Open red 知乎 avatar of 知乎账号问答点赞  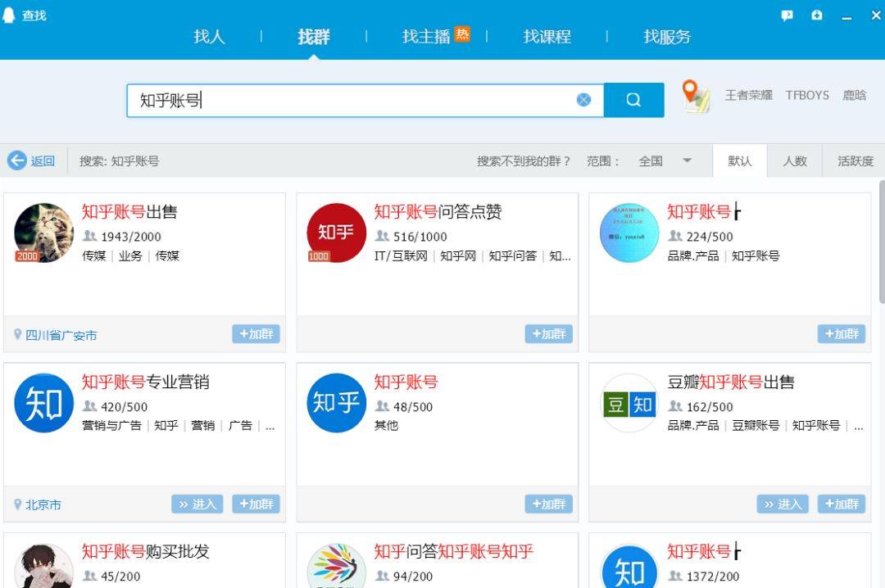tap(337, 233)
